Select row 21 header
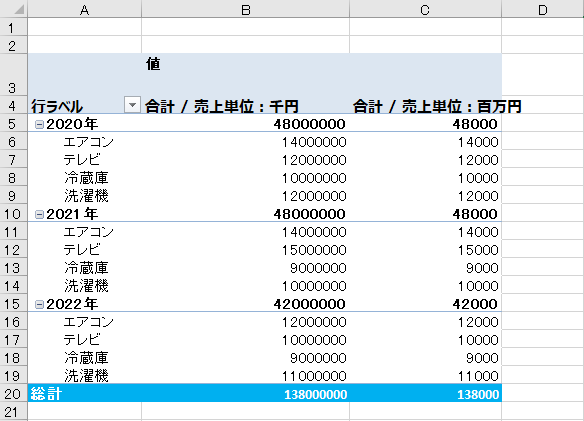The width and height of the screenshot is (584, 421). coord(13,411)
